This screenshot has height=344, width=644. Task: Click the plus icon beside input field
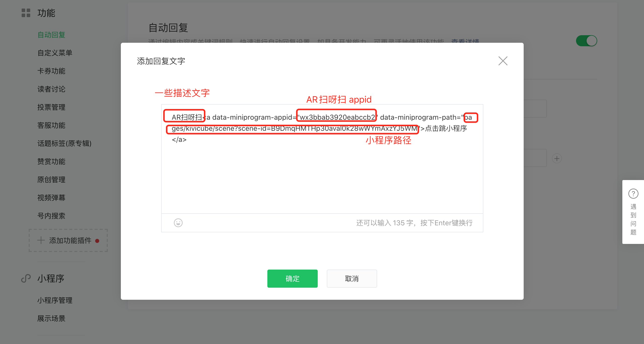[x=557, y=158]
